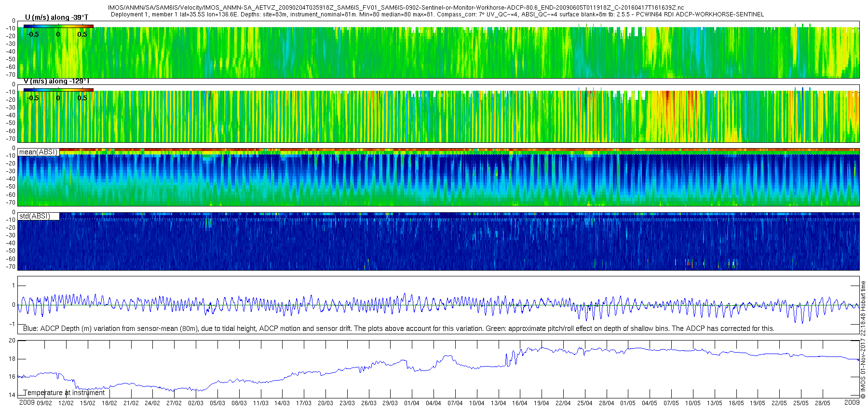
Task: Click the '13/05' date tick label
Action: 715,403
